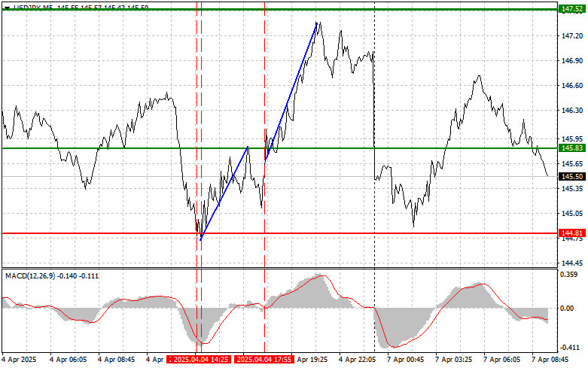Select the red 144.81 price label
The height and width of the screenshot is (368, 588).
pyautogui.click(x=572, y=233)
